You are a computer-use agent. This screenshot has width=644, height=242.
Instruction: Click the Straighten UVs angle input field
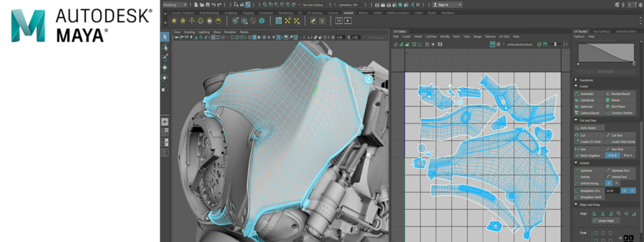[612, 191]
